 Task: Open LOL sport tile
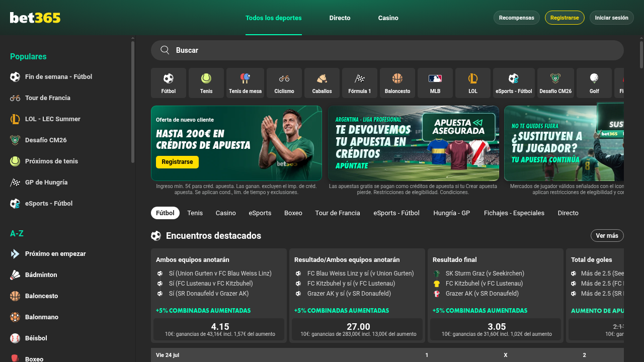(473, 83)
